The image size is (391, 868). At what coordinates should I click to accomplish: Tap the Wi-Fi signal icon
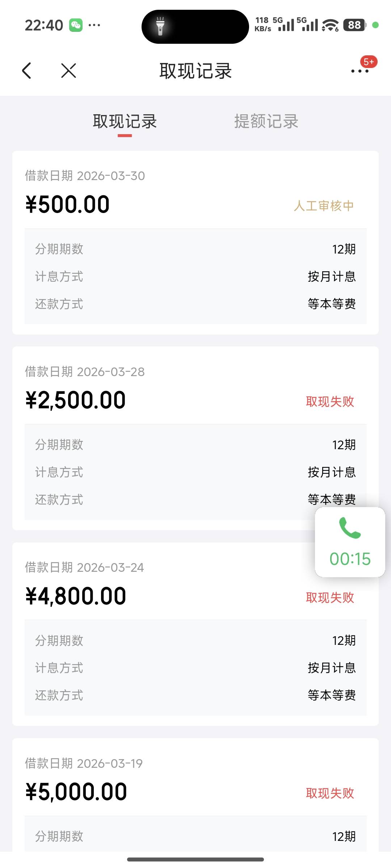tap(330, 25)
